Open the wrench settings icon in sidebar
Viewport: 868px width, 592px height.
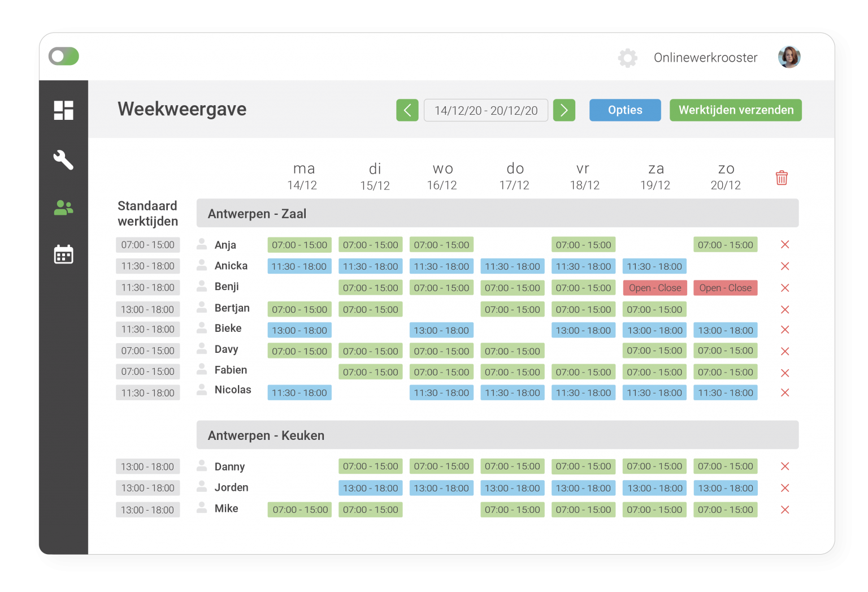(x=63, y=160)
